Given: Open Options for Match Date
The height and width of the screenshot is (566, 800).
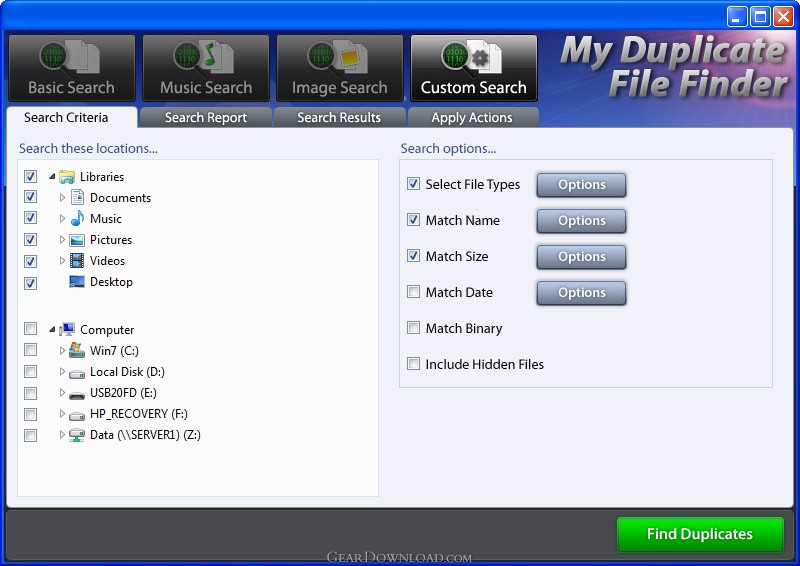Looking at the screenshot, I should click(x=581, y=292).
